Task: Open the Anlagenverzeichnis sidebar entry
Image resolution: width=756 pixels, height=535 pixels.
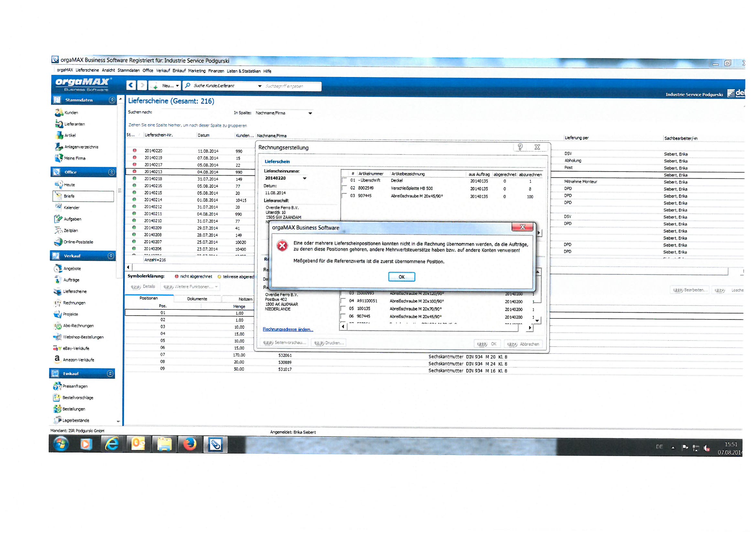Action: click(x=76, y=147)
